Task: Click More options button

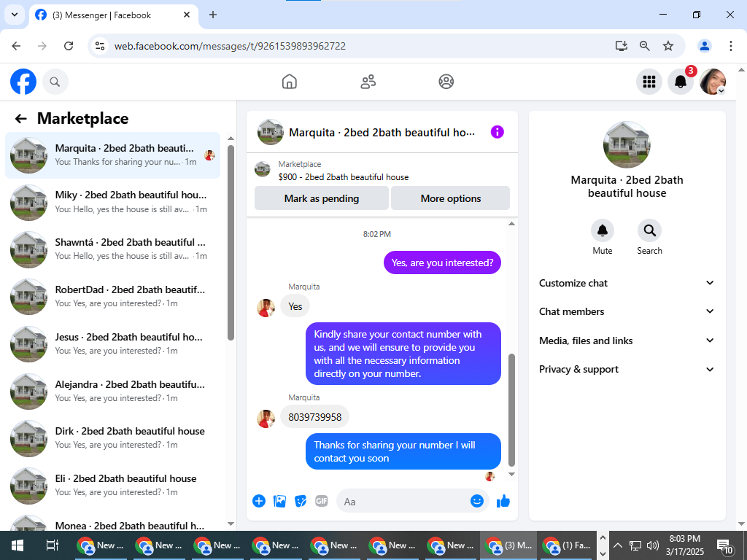Action: (x=451, y=198)
